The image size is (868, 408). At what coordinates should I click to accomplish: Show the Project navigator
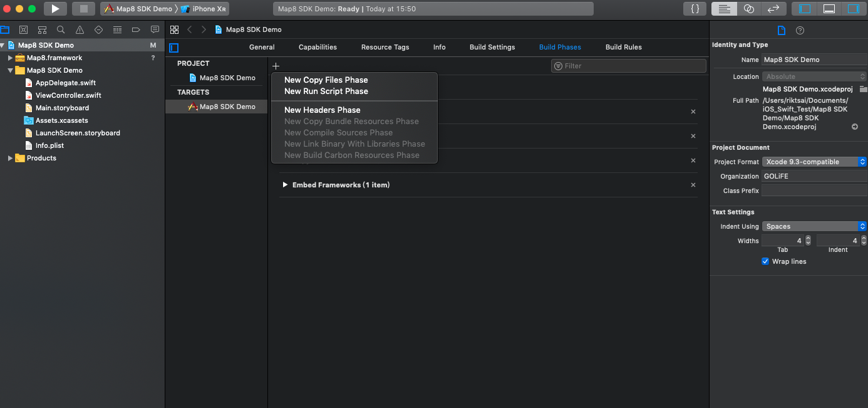(x=5, y=29)
